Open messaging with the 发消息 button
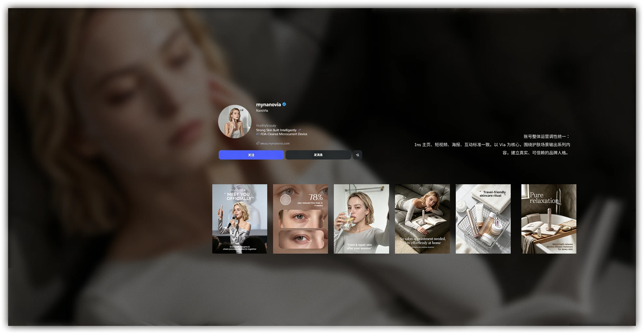This screenshot has height=334, width=644. 318,155
